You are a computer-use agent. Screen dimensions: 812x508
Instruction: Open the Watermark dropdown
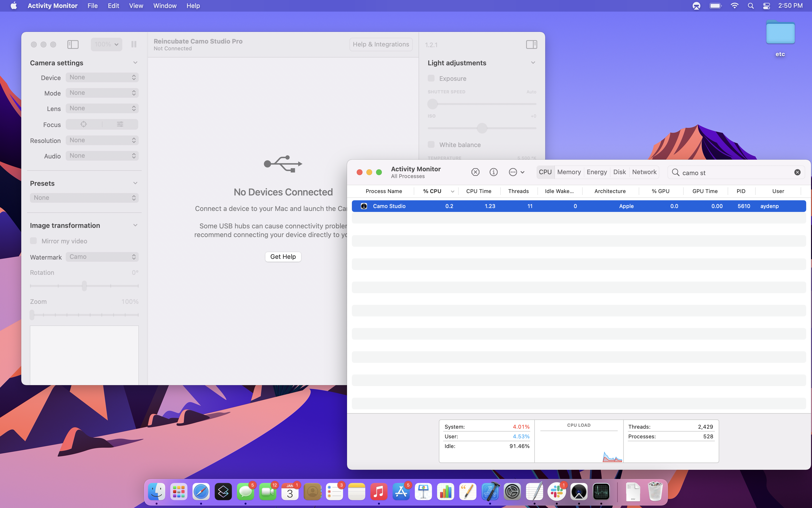[x=102, y=257]
